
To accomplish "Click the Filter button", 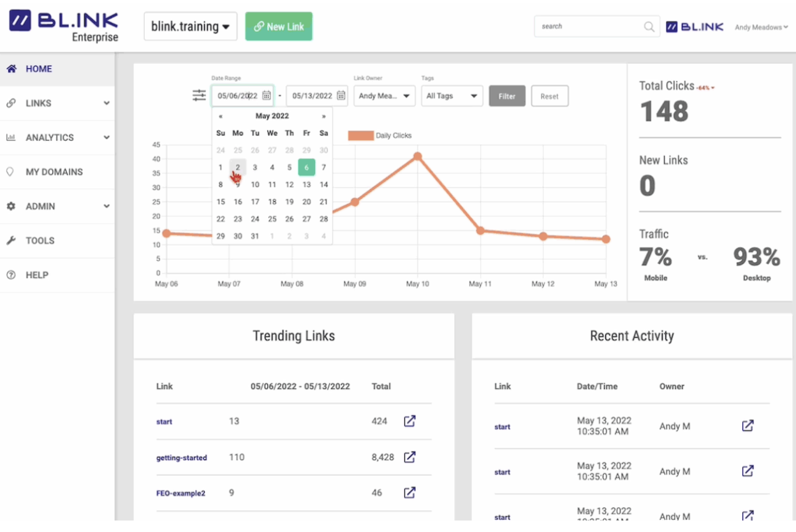I will (507, 96).
